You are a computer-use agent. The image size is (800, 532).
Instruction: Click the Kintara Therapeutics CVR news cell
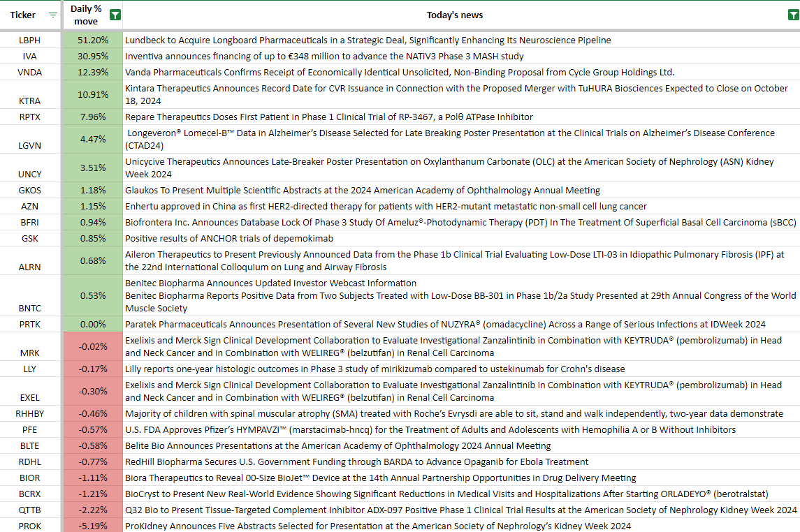pos(461,95)
